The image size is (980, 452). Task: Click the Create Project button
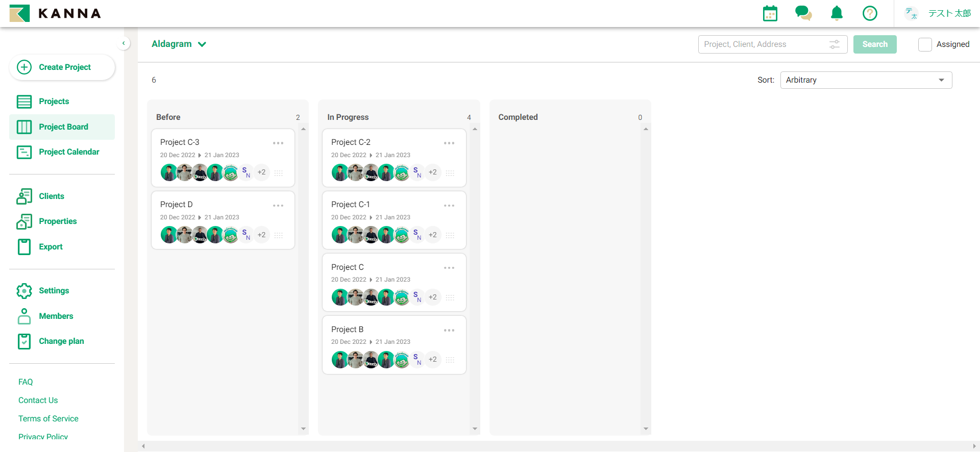62,67
